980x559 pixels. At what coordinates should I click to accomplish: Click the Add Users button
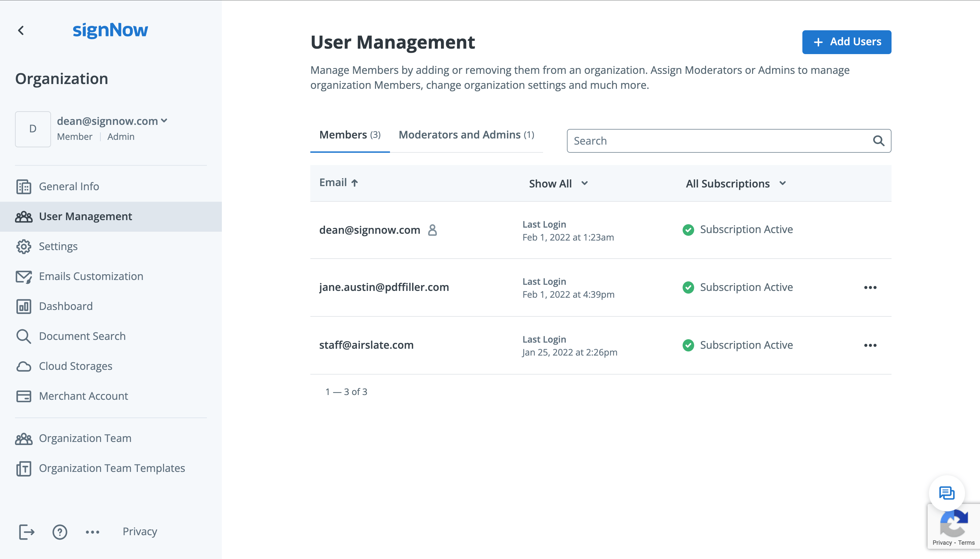click(x=846, y=42)
